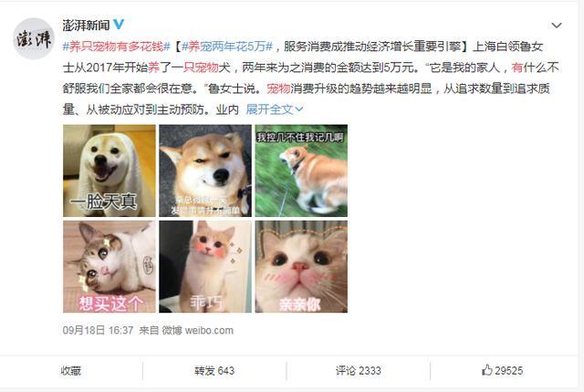
Task: Open the 澎湃新闻 profile avatar
Action: tap(34, 38)
